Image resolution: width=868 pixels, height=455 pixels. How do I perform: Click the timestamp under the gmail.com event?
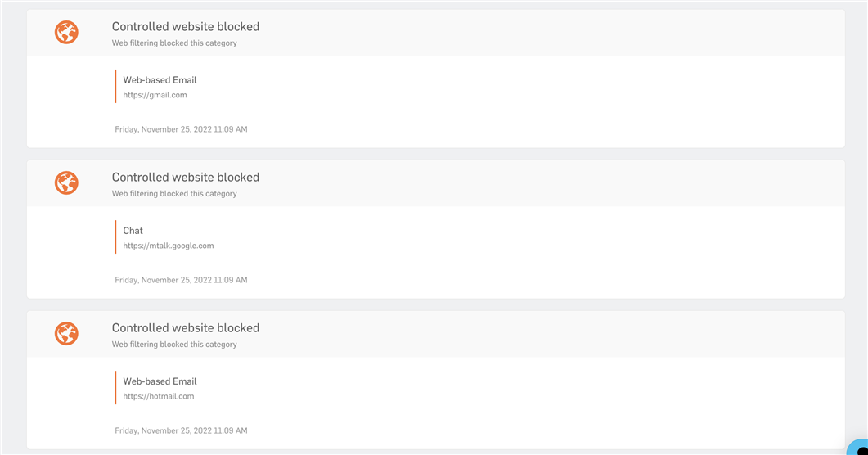point(181,129)
